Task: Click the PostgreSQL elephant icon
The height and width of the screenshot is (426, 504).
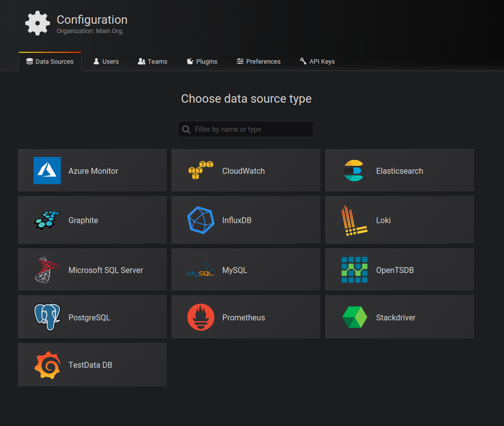Action: point(47,317)
